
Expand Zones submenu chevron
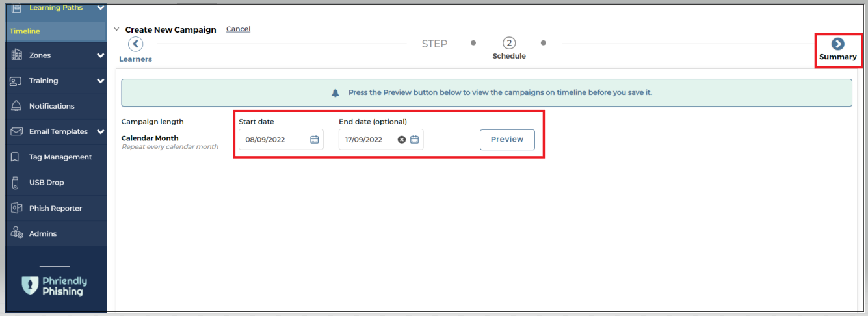[x=100, y=55]
